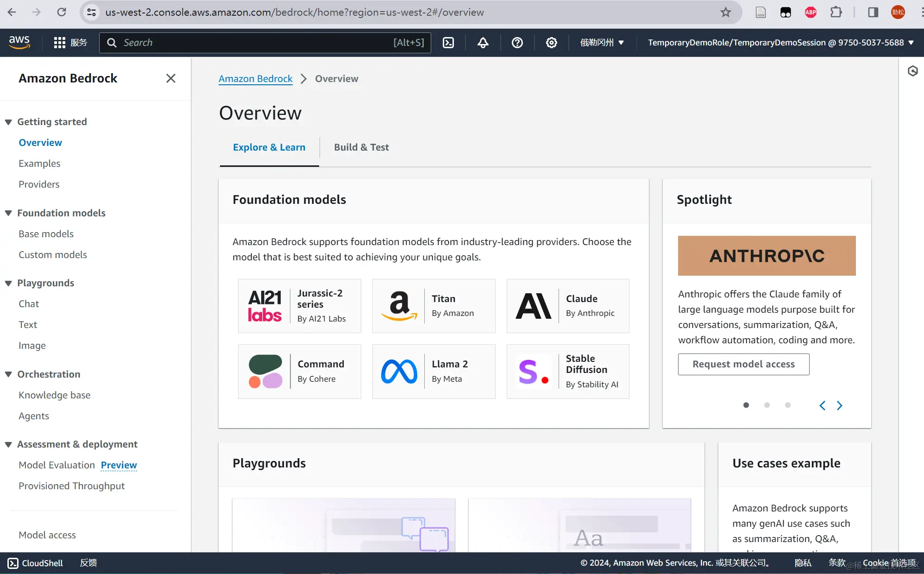Click the Request model access button
924x574 pixels.
[x=743, y=364]
